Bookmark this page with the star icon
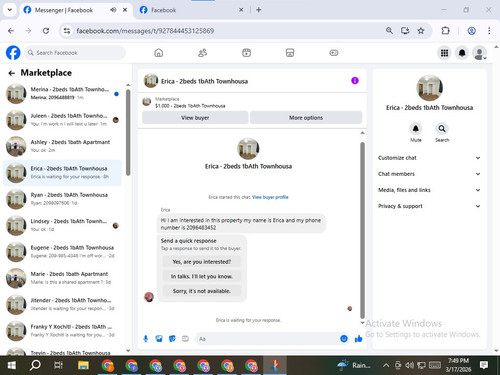Image resolution: width=500 pixels, height=375 pixels. (421, 31)
